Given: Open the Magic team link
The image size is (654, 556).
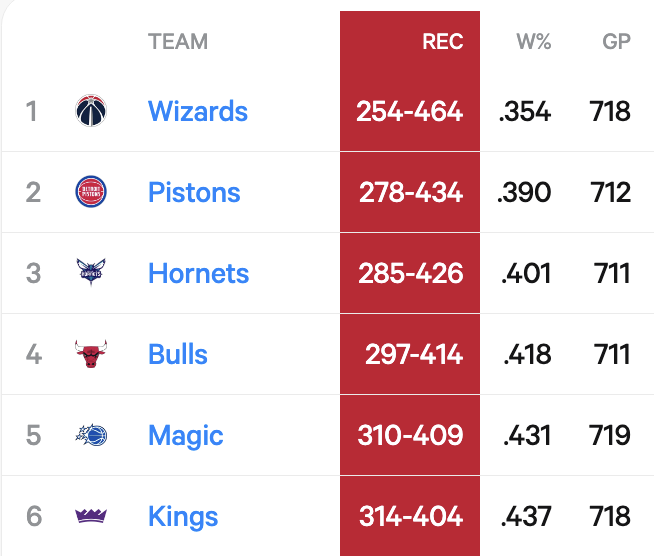Looking at the screenshot, I should point(185,435).
